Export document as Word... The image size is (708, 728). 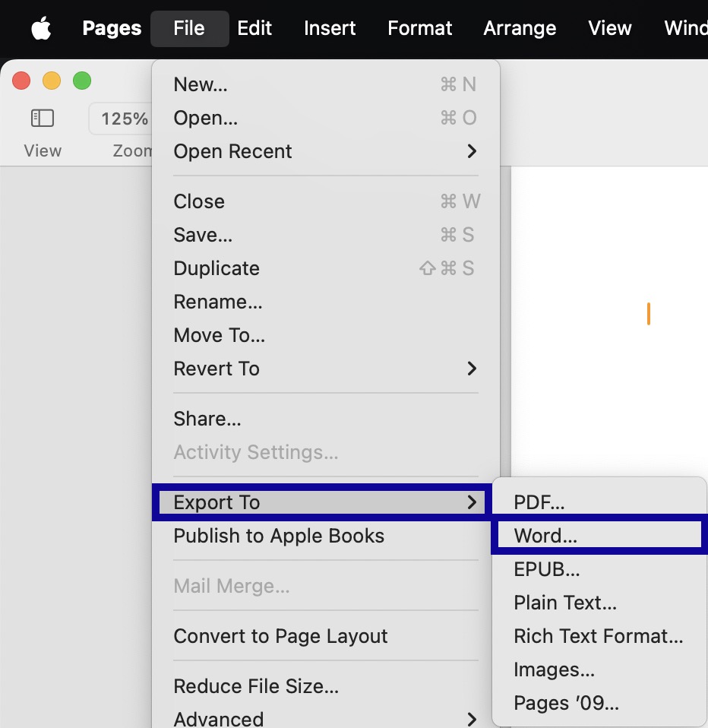pyautogui.click(x=599, y=536)
